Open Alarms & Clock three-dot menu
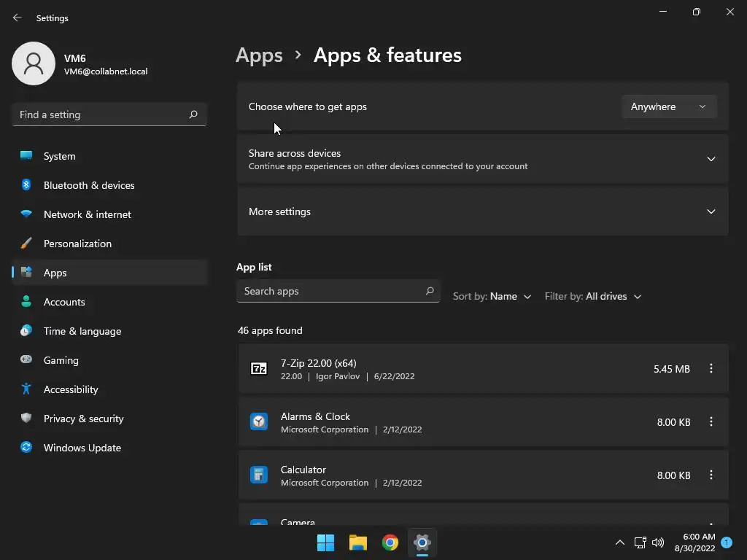The width and height of the screenshot is (747, 560). pyautogui.click(x=711, y=422)
